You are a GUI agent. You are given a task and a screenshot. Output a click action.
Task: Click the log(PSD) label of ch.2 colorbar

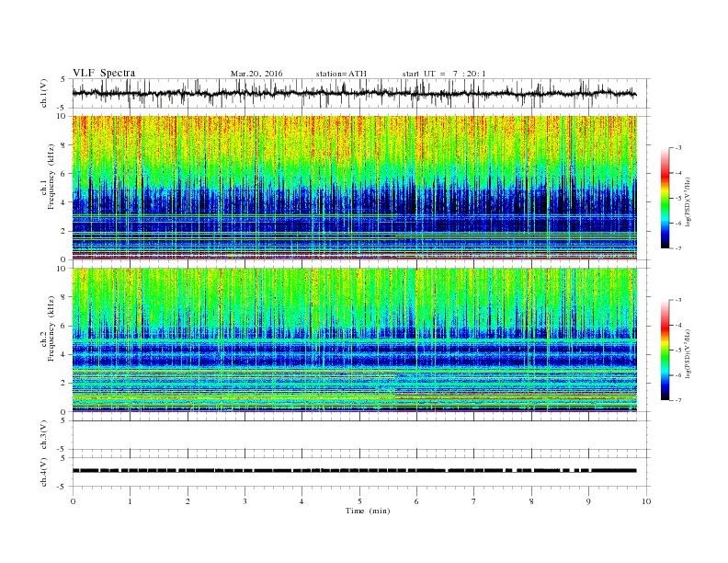click(x=688, y=353)
